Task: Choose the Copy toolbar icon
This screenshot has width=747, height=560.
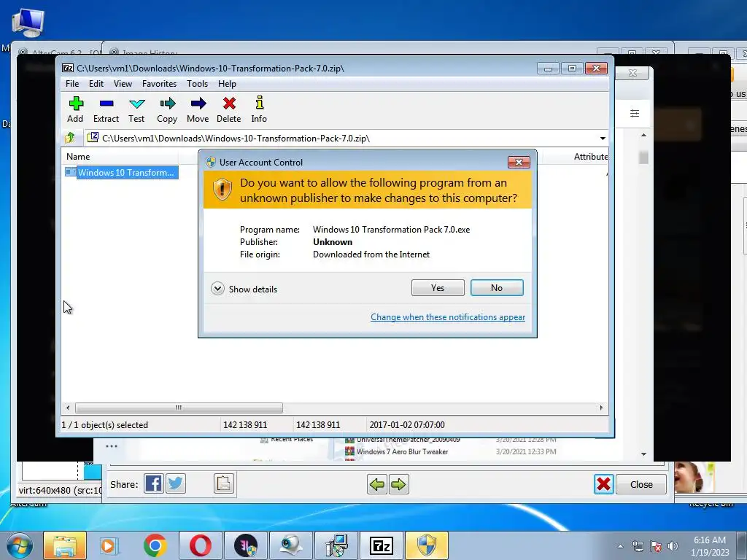Action: click(167, 109)
